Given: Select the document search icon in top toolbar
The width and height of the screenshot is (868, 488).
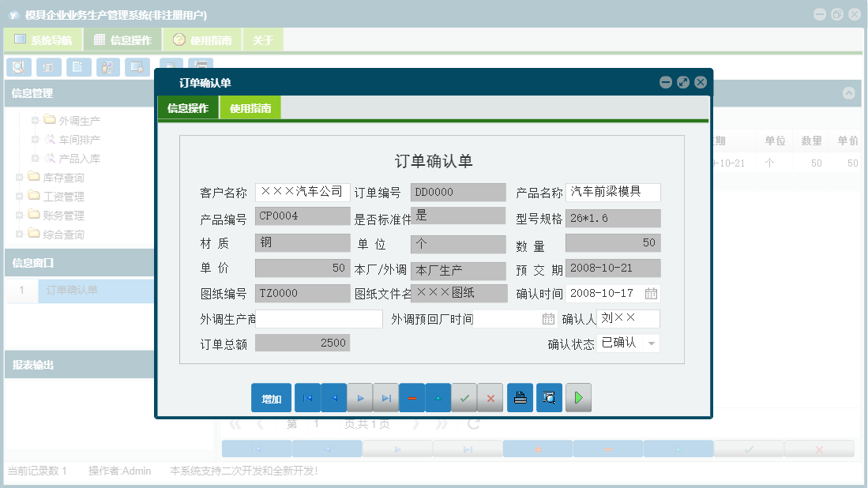Looking at the screenshot, I should 18,67.
